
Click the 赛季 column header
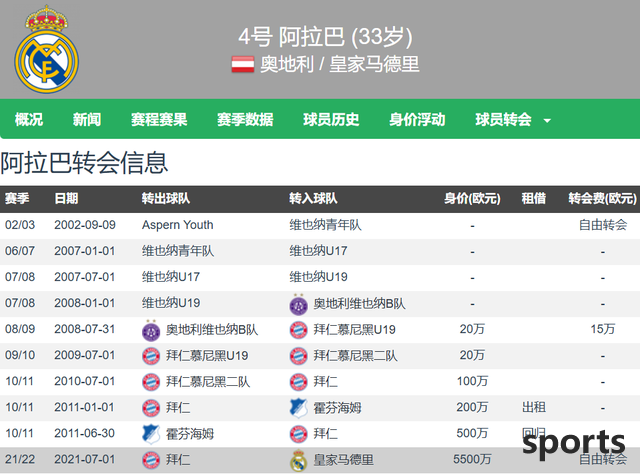tap(17, 198)
